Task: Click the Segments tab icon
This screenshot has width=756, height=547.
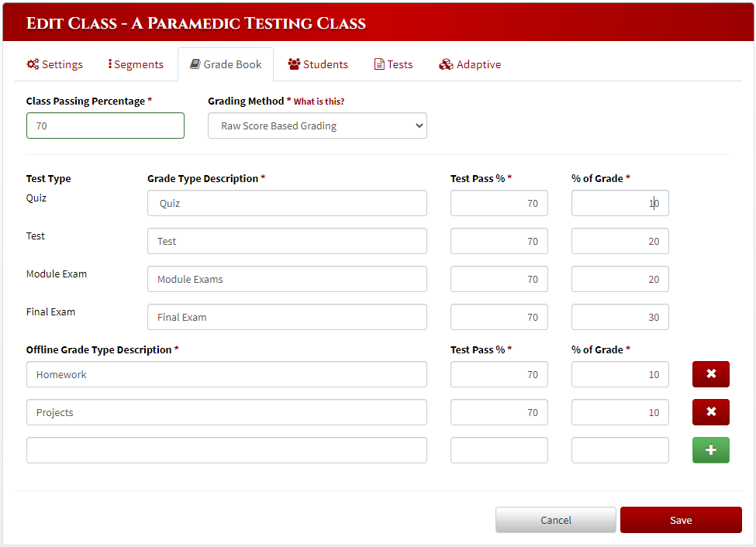Action: [112, 64]
